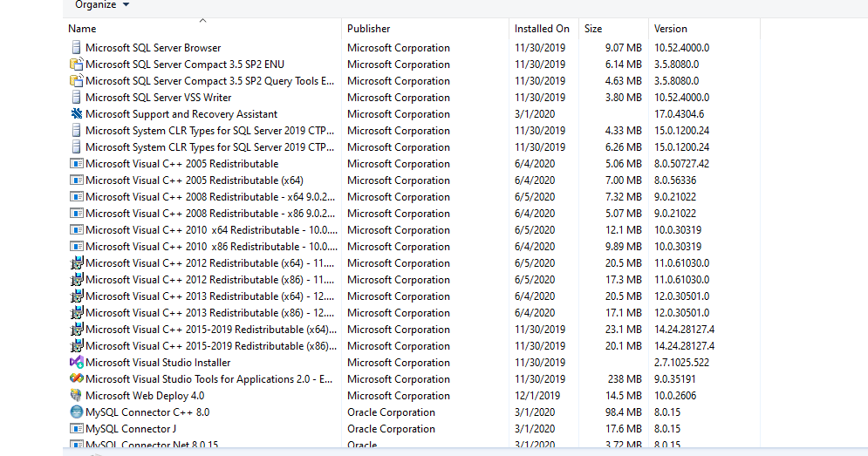Click the Visual C++ 2013 (x86) installer icon

77,313
